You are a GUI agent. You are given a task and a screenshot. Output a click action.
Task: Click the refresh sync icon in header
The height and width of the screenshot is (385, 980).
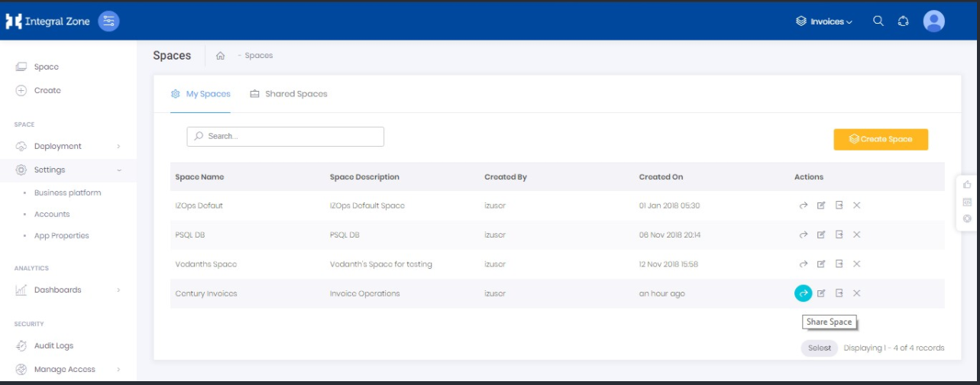903,21
